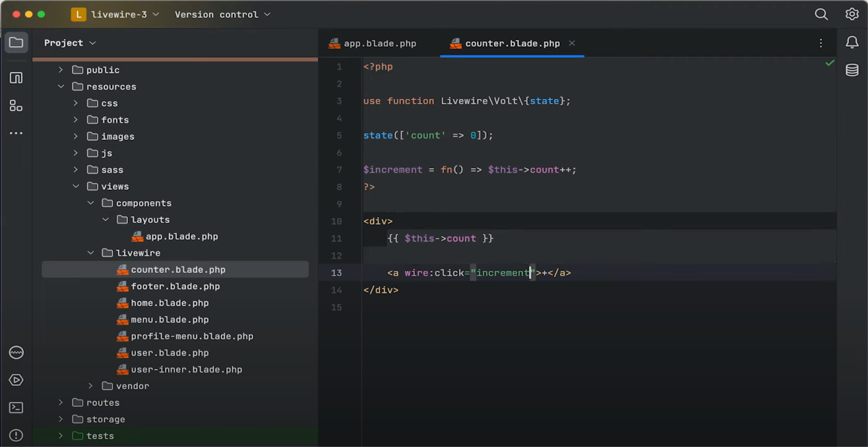Click 'Livewire\Volt' import text

pos(479,101)
